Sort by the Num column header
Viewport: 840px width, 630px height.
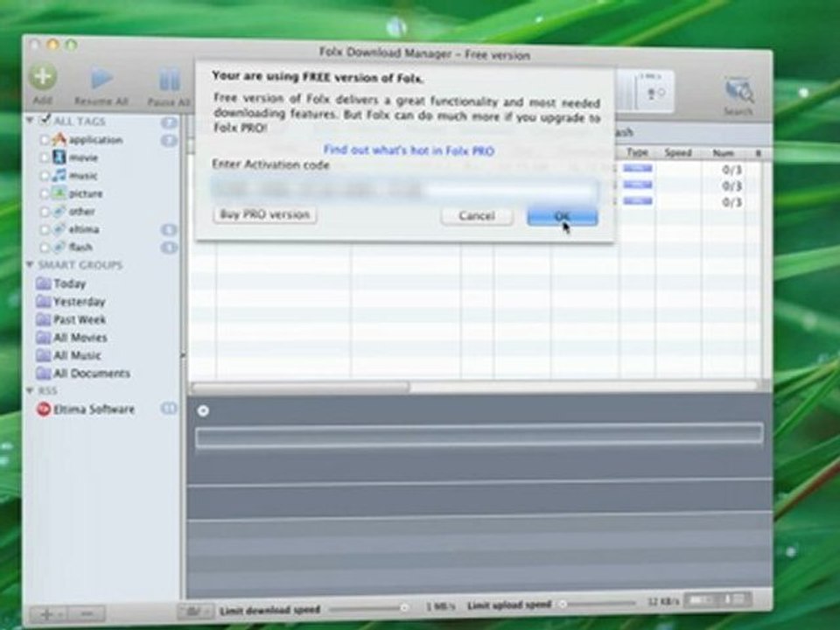[724, 154]
